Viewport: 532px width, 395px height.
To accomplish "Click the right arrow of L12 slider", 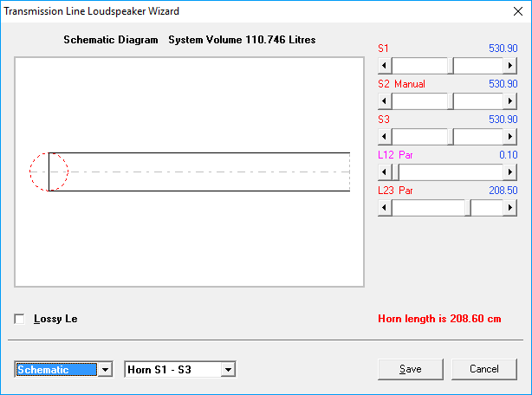I will (x=510, y=172).
